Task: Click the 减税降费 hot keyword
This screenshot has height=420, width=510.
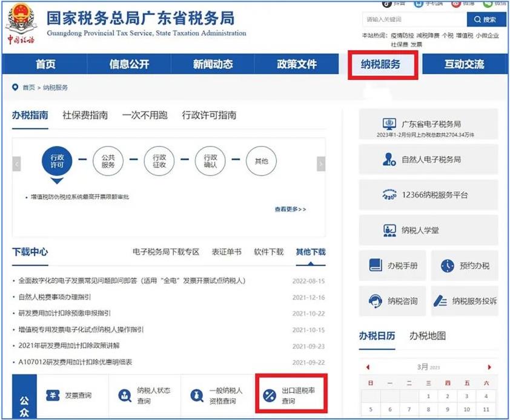Action: pos(428,36)
